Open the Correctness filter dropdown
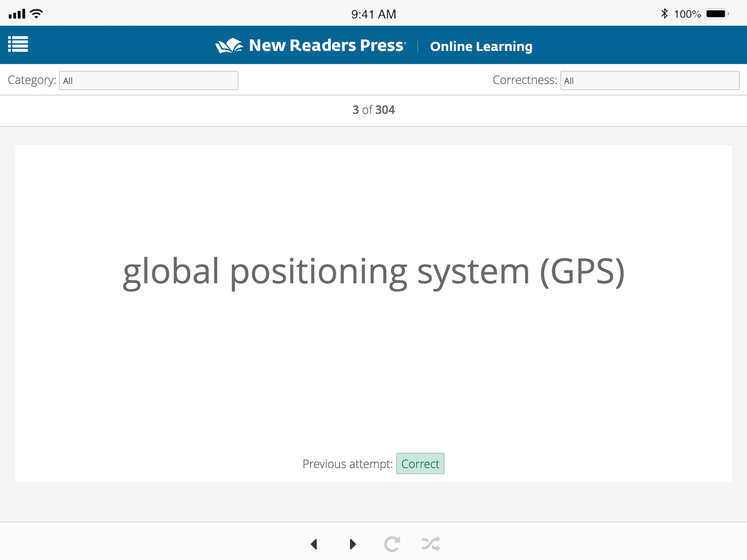This screenshot has height=560, width=747. (650, 80)
